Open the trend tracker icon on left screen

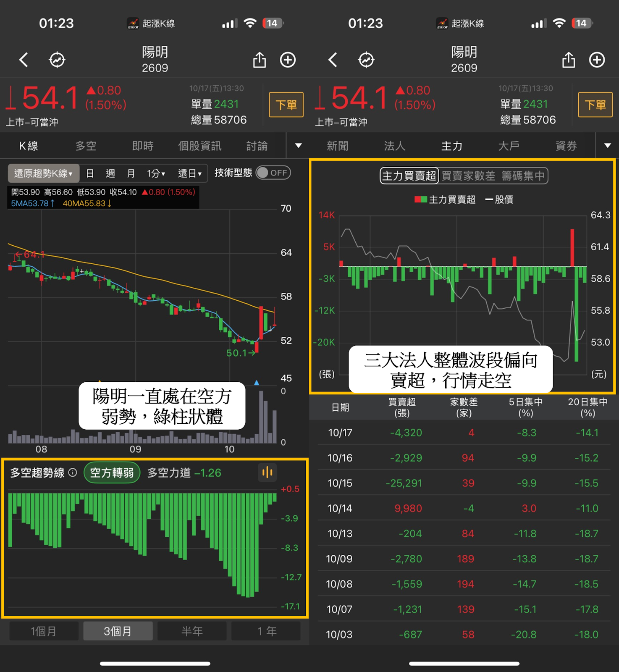coord(57,60)
